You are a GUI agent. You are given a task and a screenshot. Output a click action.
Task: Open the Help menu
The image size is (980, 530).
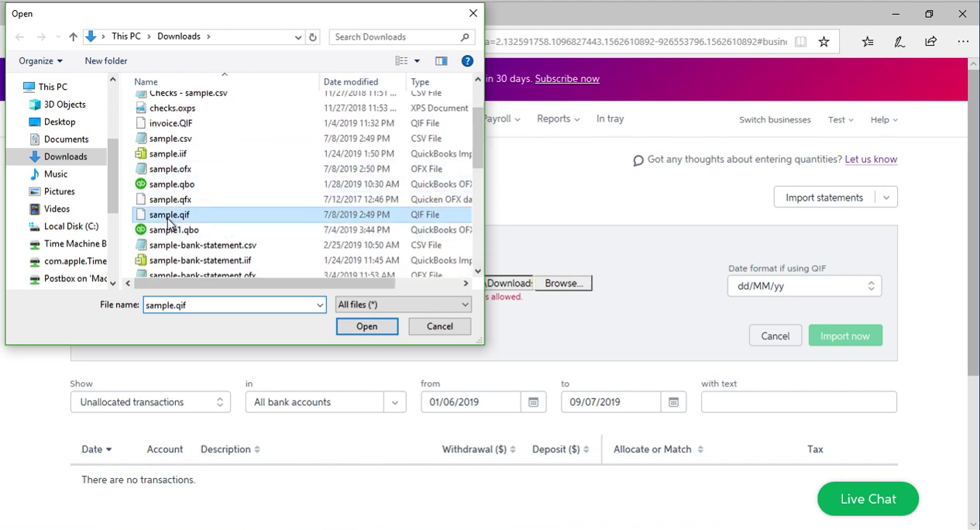click(884, 120)
